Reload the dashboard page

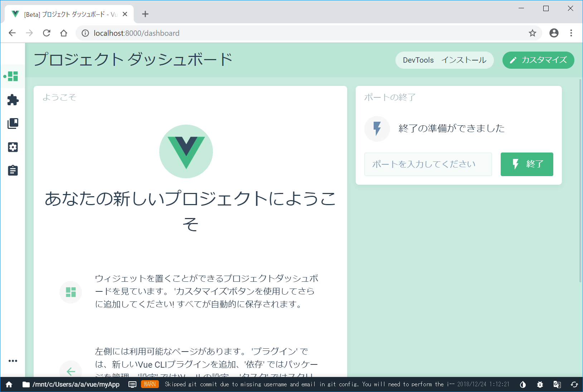point(47,33)
